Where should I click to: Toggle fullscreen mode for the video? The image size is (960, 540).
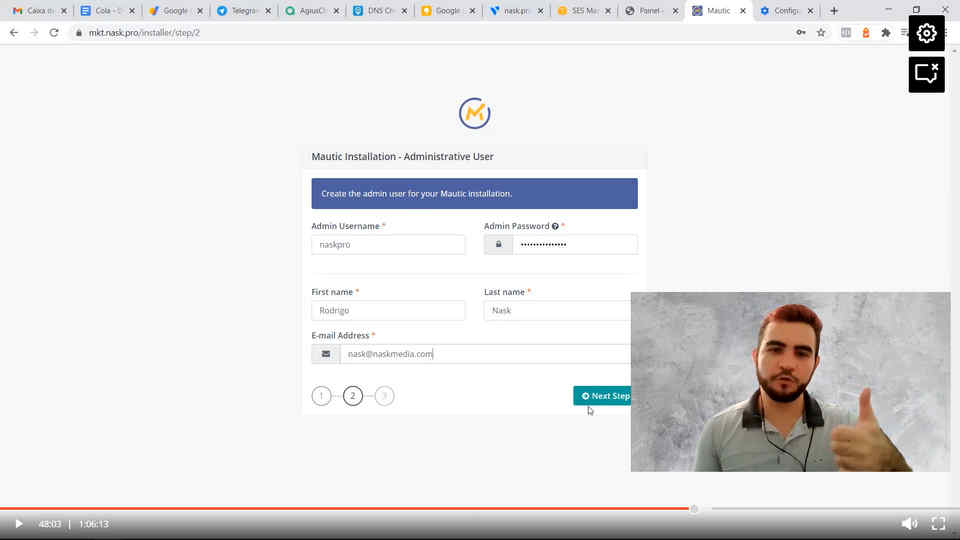(x=938, y=524)
